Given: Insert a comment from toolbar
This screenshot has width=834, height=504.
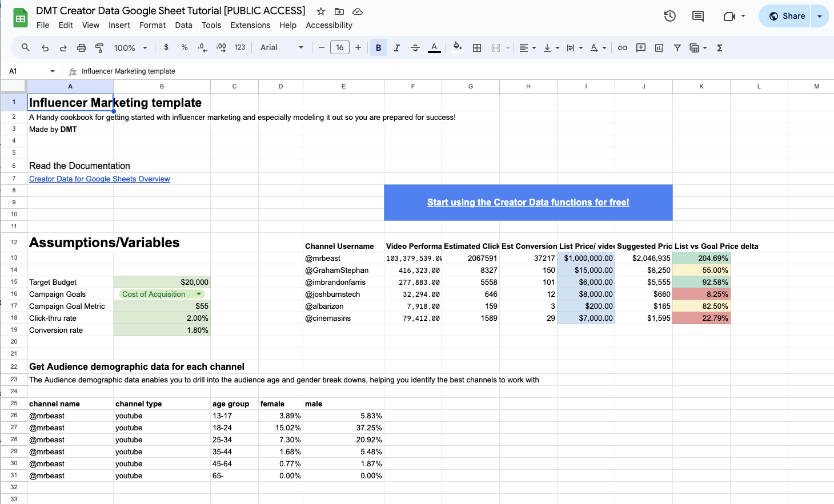Looking at the screenshot, I should [641, 48].
